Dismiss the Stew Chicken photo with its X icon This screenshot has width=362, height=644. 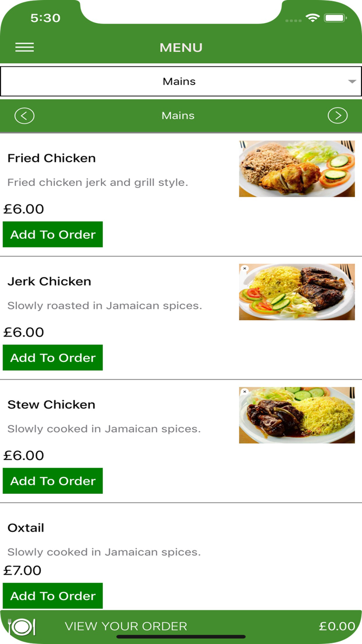tap(245, 392)
